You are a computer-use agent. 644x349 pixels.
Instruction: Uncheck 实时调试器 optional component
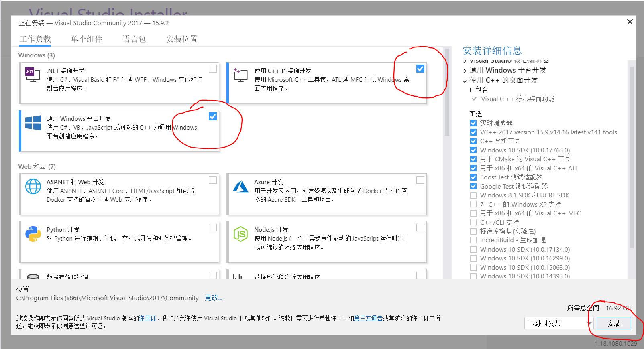[x=473, y=123]
